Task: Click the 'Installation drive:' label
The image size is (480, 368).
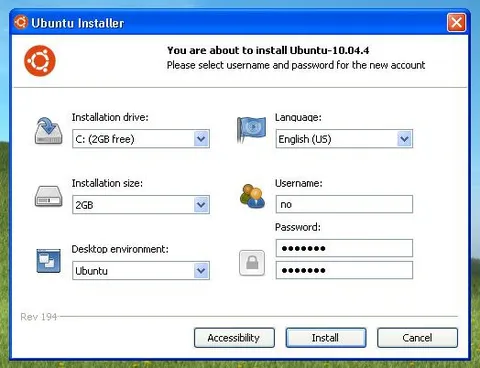Action: coord(110,117)
